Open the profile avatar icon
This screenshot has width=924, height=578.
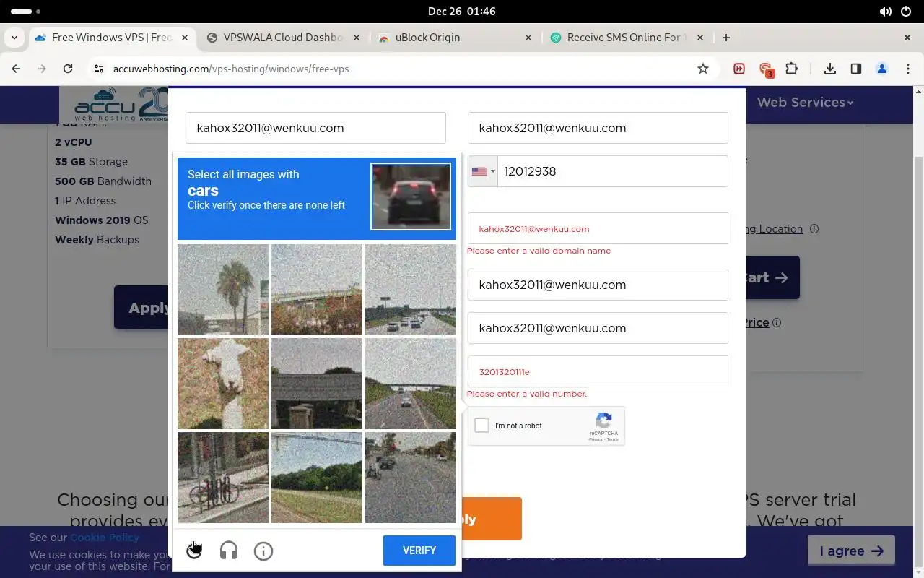882,69
